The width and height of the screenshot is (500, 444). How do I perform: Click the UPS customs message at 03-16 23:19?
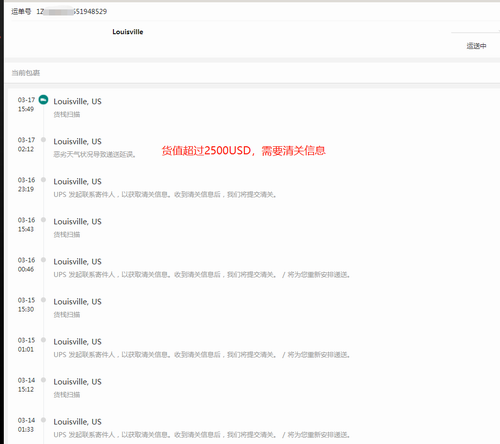(x=165, y=195)
